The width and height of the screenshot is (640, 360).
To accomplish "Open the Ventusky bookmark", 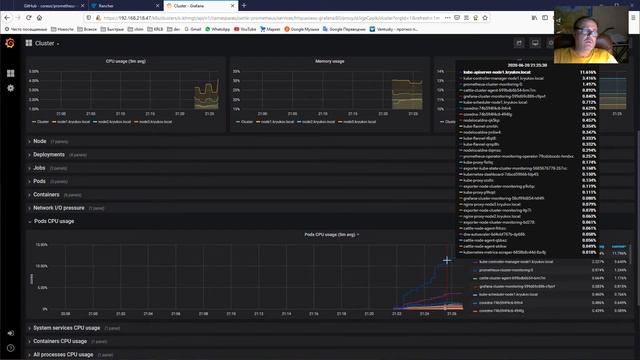I will click(x=394, y=29).
